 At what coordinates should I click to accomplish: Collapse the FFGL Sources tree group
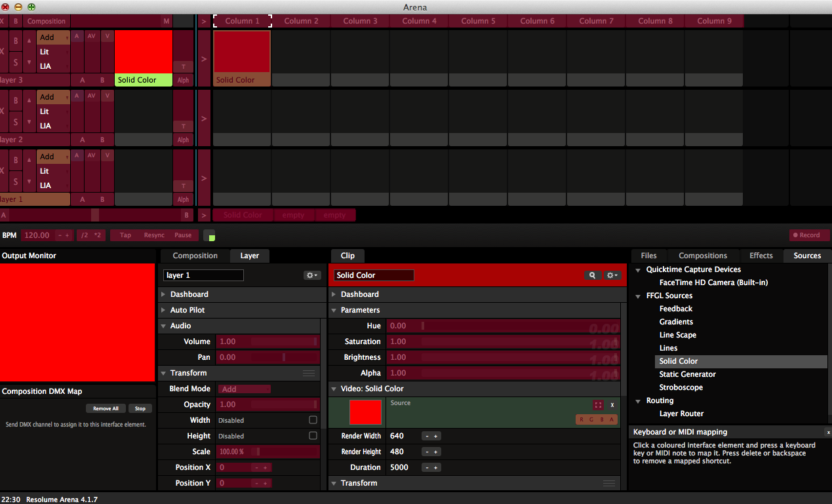click(x=638, y=296)
